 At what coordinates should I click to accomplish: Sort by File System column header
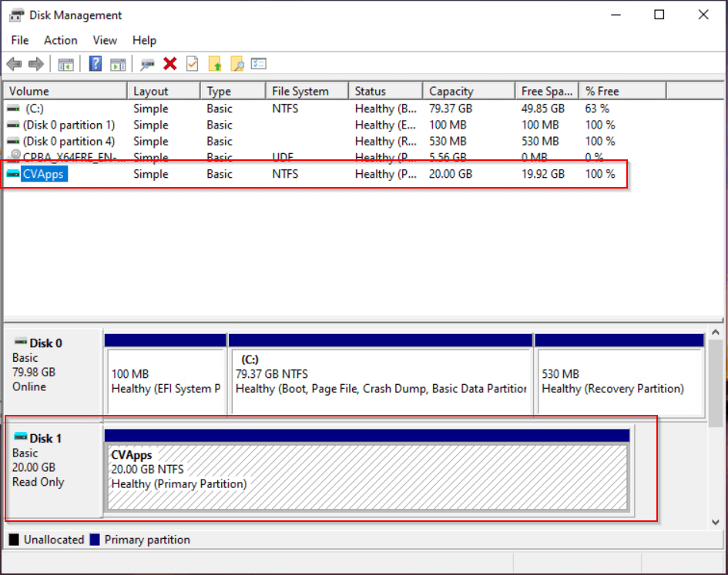coord(300,91)
